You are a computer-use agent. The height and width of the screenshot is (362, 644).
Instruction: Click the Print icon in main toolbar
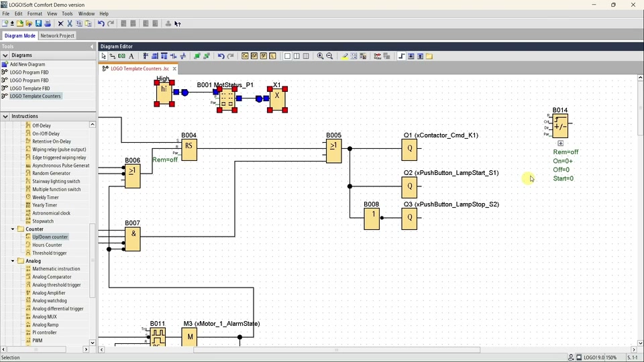pyautogui.click(x=48, y=24)
